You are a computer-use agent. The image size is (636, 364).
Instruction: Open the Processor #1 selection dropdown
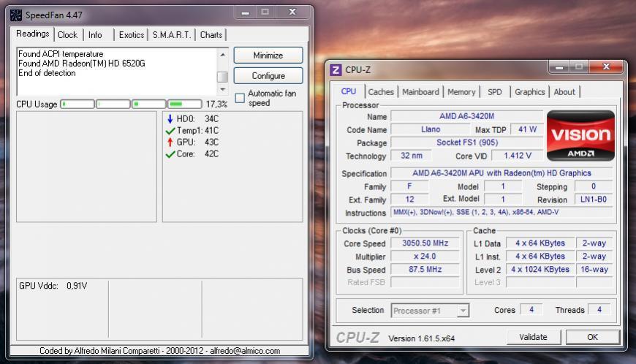(x=430, y=311)
